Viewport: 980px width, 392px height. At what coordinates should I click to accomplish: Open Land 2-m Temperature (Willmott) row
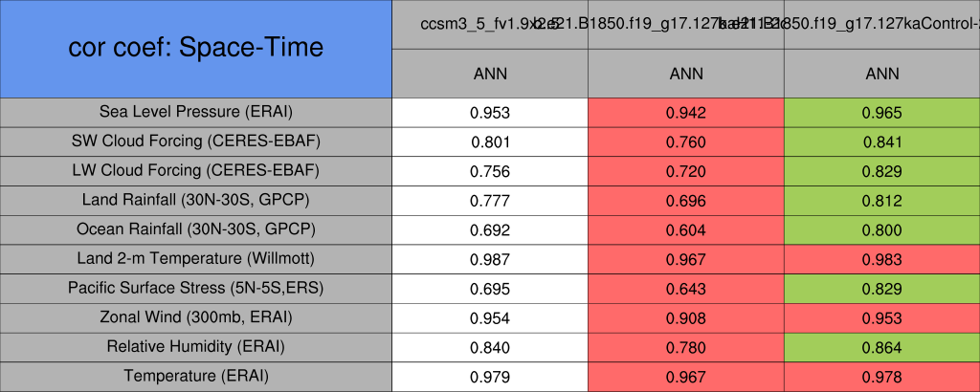click(195, 259)
